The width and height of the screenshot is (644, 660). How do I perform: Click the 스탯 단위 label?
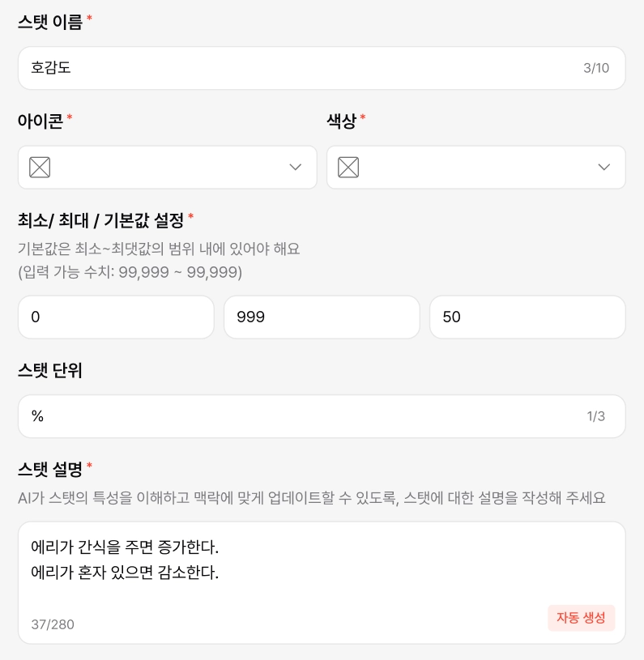50,371
